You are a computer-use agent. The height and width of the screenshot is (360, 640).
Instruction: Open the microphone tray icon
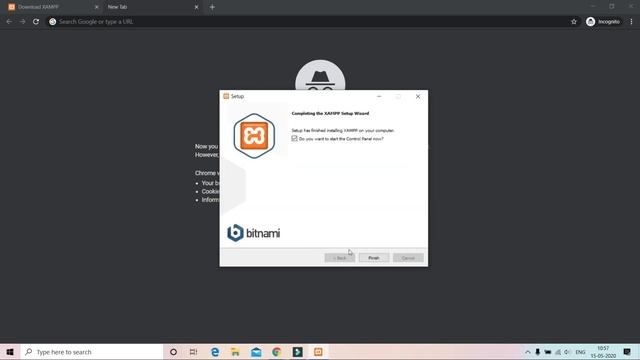538,352
